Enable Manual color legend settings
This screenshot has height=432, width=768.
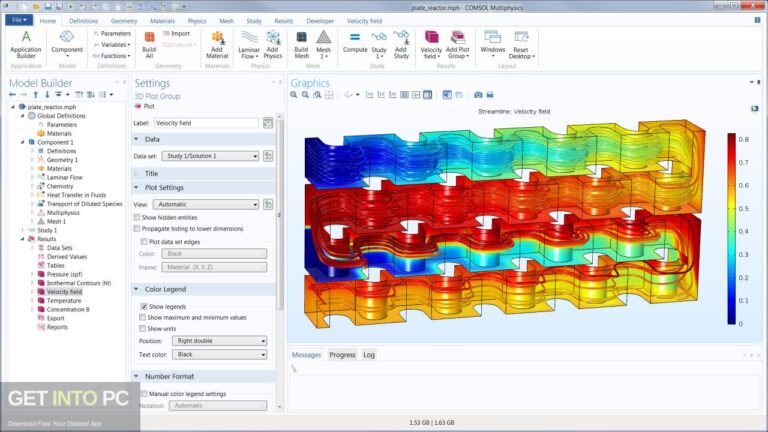click(x=144, y=393)
